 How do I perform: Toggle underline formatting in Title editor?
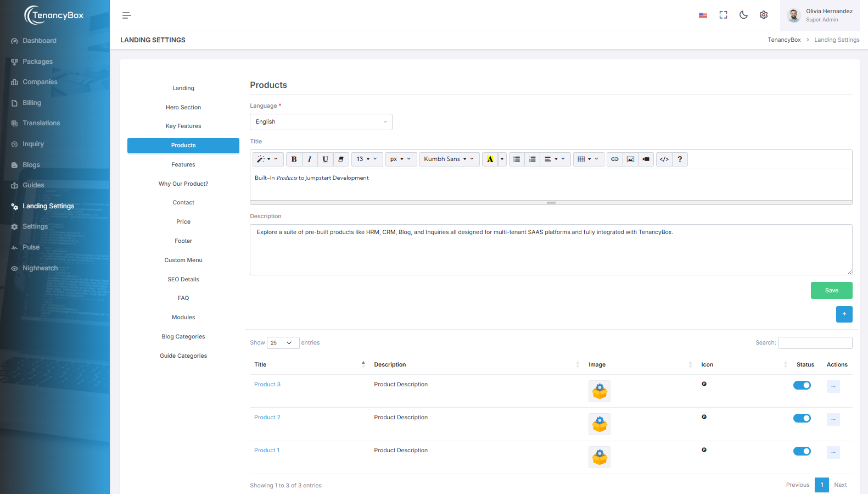coord(325,159)
